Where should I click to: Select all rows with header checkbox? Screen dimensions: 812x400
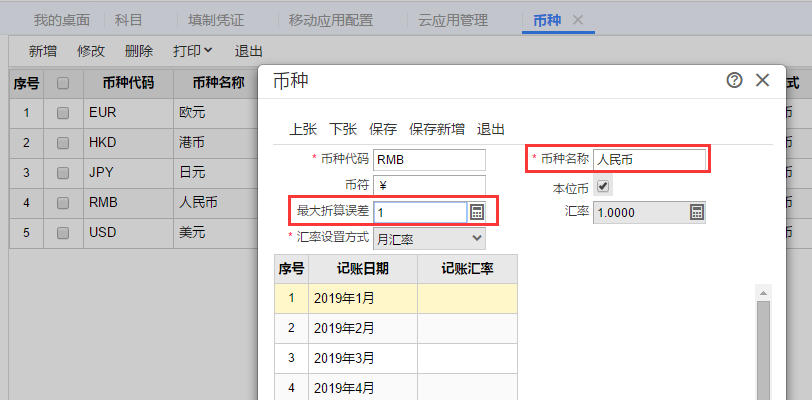63,83
